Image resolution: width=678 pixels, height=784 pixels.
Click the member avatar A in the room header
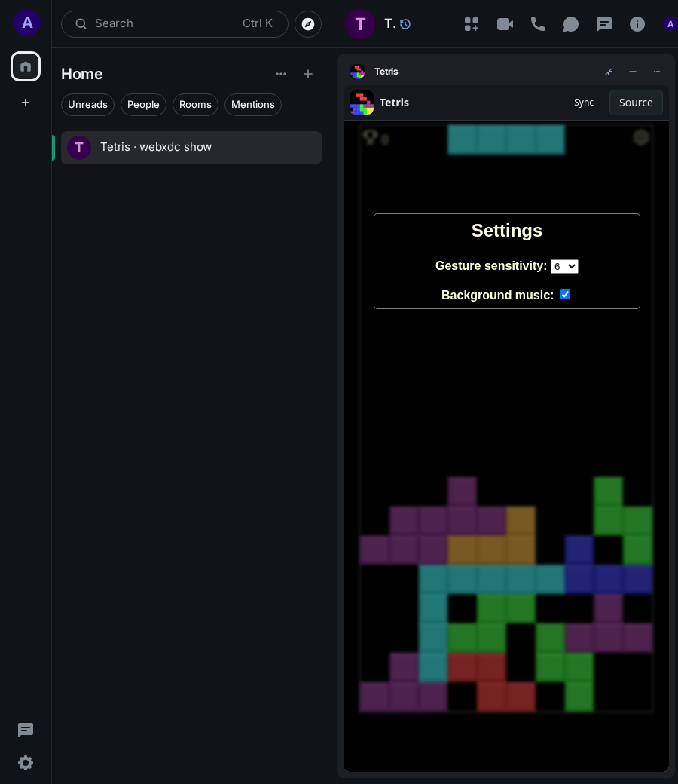(x=670, y=24)
